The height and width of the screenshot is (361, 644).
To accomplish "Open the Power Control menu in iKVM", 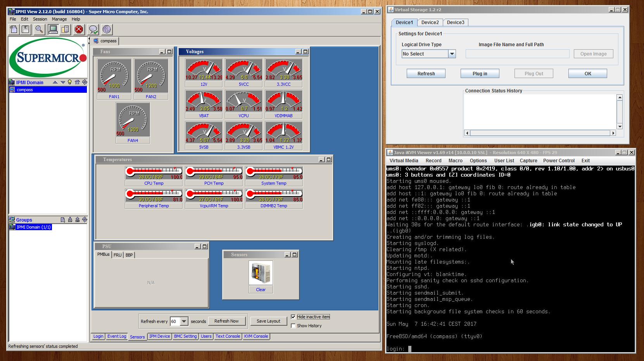I will pyautogui.click(x=559, y=161).
